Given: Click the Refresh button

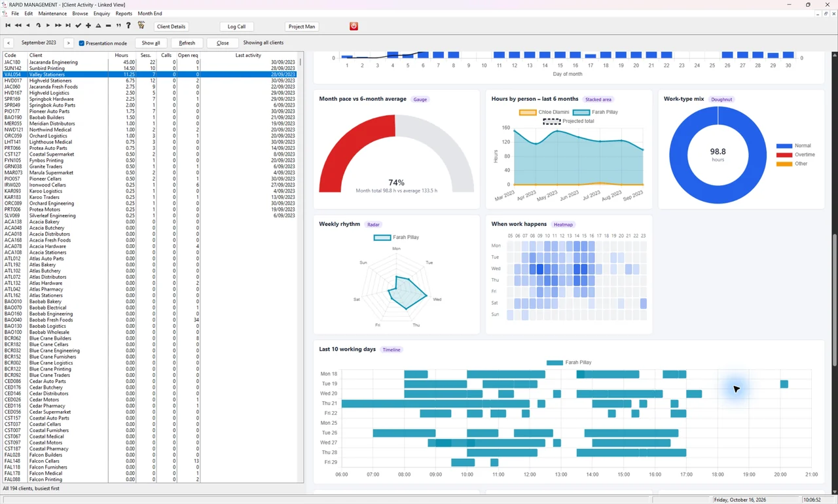Looking at the screenshot, I should point(187,43).
